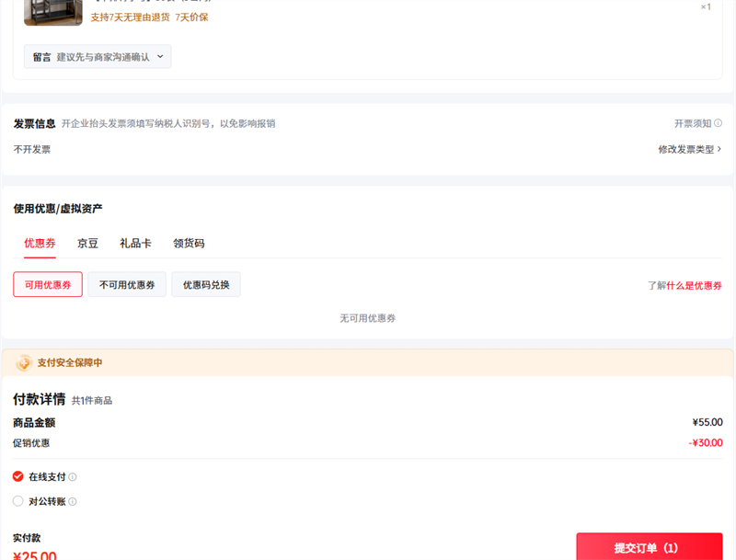Choose the 对公转账 payment option

point(18,501)
